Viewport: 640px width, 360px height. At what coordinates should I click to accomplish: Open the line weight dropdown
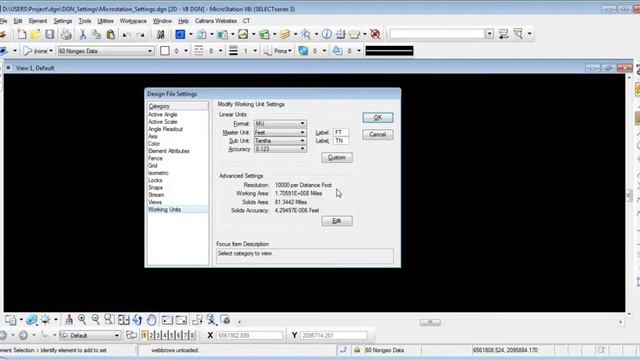(x=255, y=51)
